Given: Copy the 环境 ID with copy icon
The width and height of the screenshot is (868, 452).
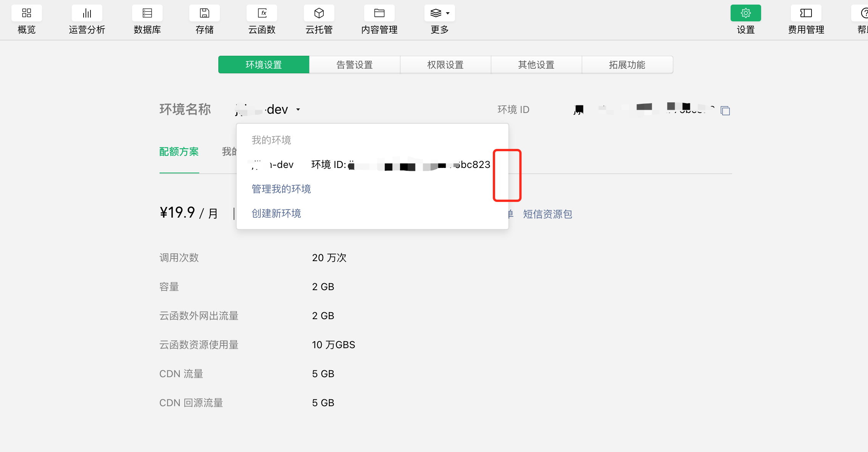Looking at the screenshot, I should click(x=725, y=111).
